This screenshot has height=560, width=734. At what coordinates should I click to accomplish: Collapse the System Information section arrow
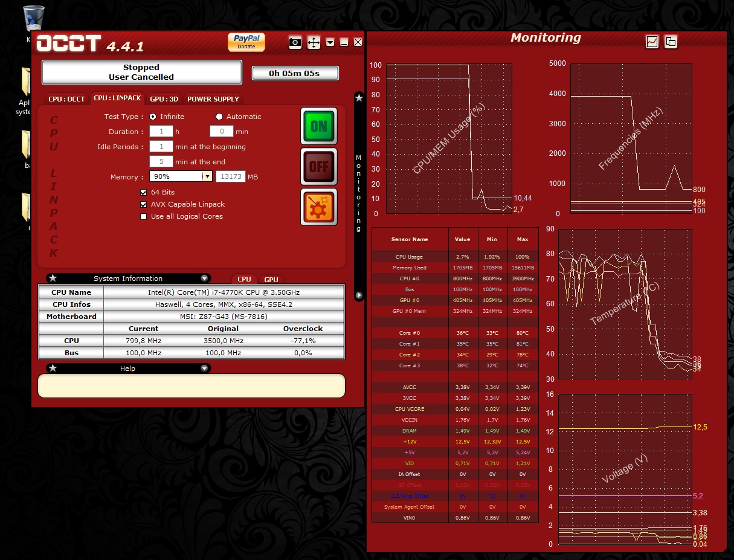(204, 278)
